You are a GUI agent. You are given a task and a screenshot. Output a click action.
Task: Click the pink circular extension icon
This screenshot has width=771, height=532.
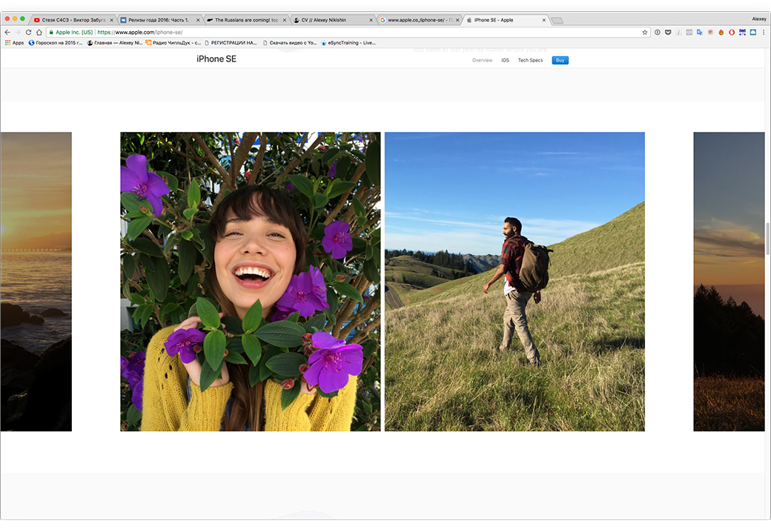[710, 33]
